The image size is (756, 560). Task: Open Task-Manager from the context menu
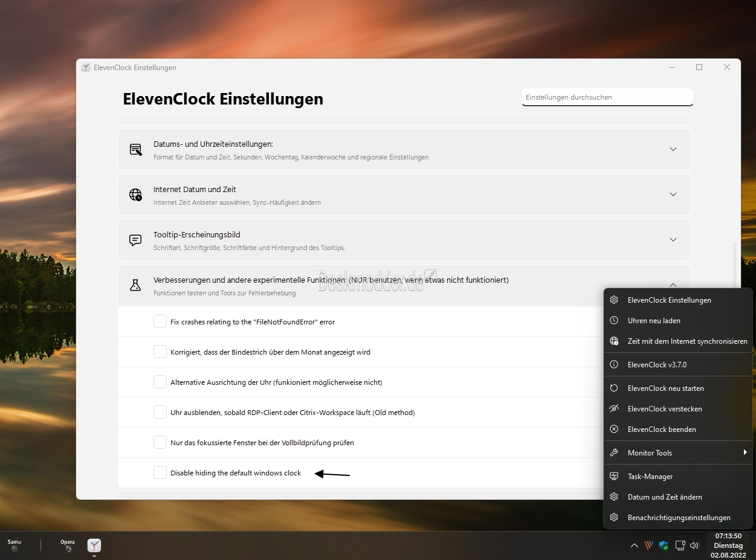coord(678,476)
